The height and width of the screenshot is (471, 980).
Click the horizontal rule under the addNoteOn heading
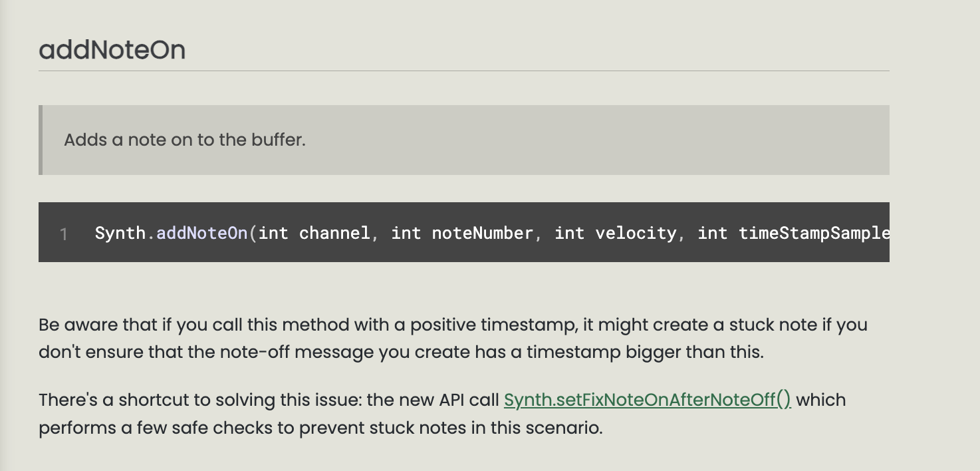(x=464, y=71)
